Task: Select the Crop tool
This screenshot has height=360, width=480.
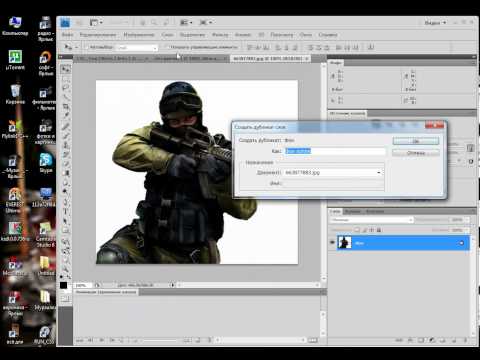Action: click(66, 107)
